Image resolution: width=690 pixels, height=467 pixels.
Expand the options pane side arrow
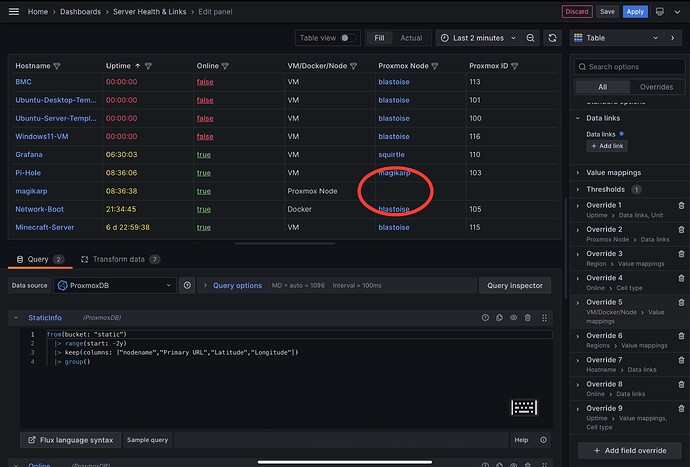[672, 38]
